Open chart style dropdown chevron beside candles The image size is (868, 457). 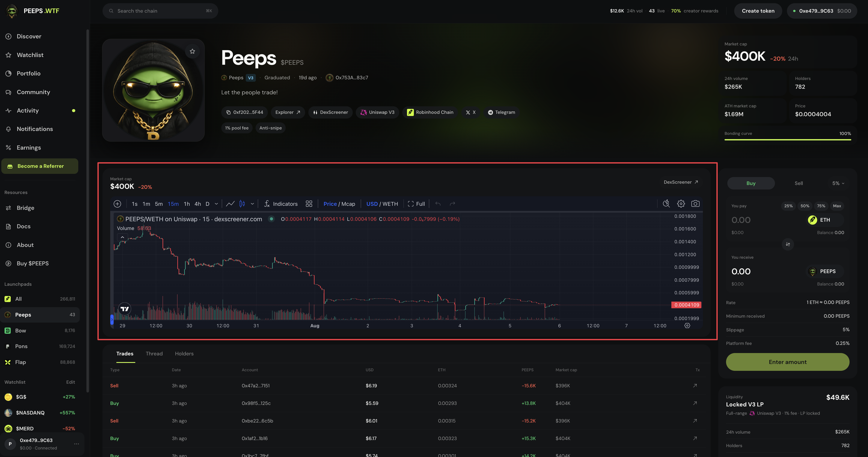coord(252,204)
